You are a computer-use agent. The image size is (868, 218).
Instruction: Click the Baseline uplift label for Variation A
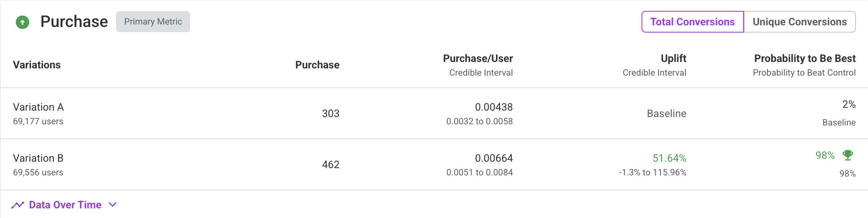[667, 113]
